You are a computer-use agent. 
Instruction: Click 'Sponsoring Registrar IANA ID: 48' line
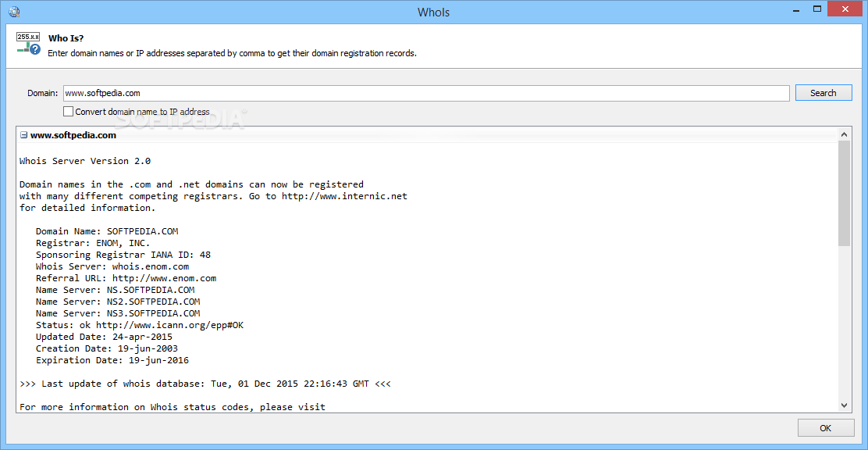click(x=123, y=255)
